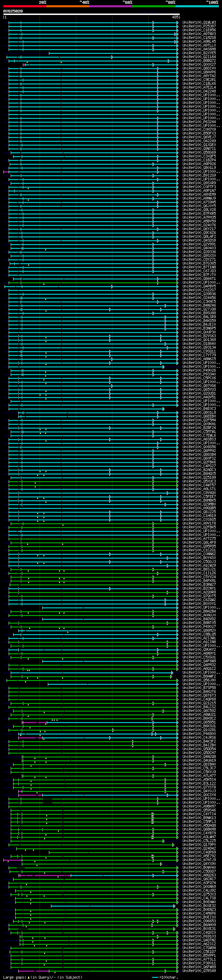This screenshot has height=980, width=222.
Task: Click the orange ~40% identity legend segment
Action: coord(68,7)
